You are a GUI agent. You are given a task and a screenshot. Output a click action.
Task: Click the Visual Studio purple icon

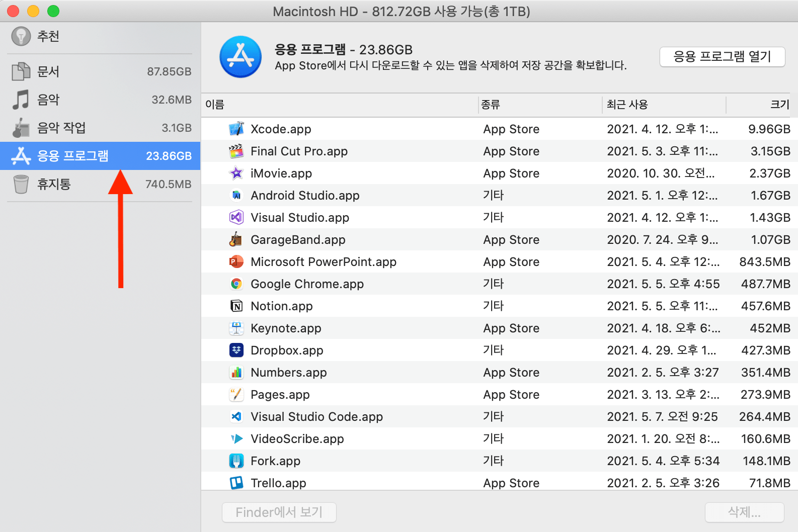tap(236, 217)
